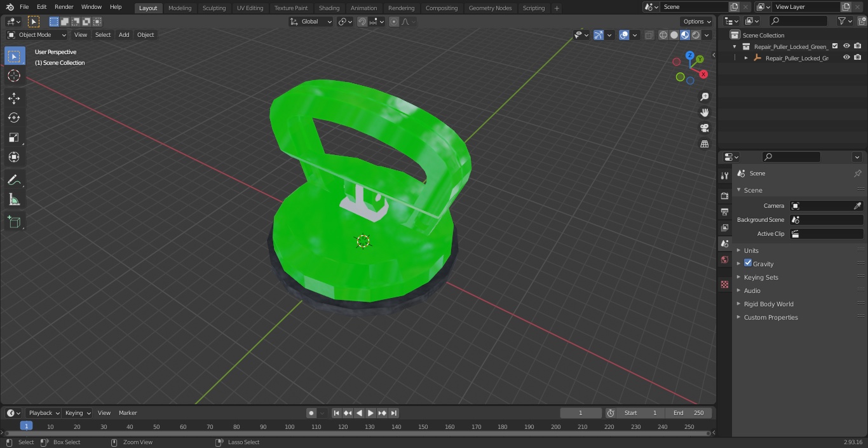This screenshot has height=448, width=868.
Task: Select the Rotate tool
Action: (x=14, y=118)
